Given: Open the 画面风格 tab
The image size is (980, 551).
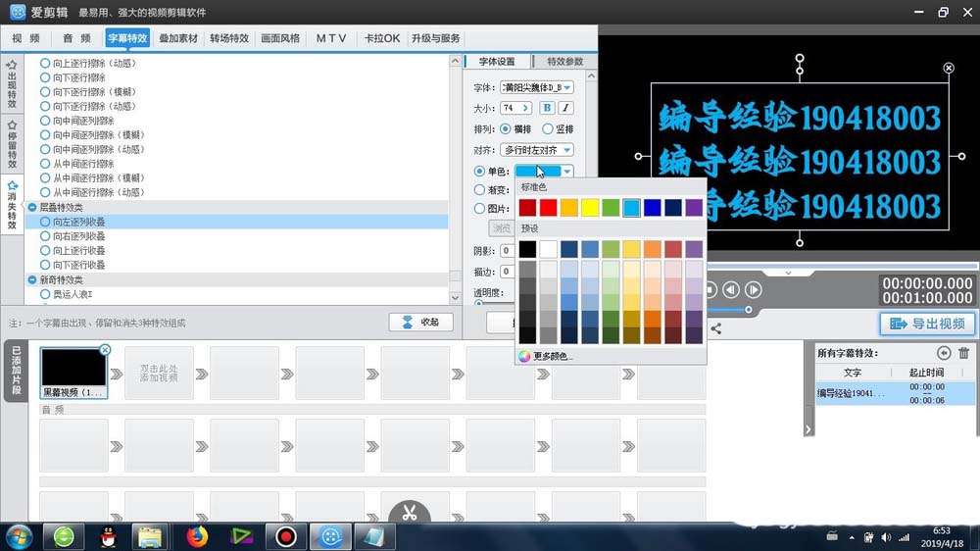Looking at the screenshot, I should click(x=280, y=38).
